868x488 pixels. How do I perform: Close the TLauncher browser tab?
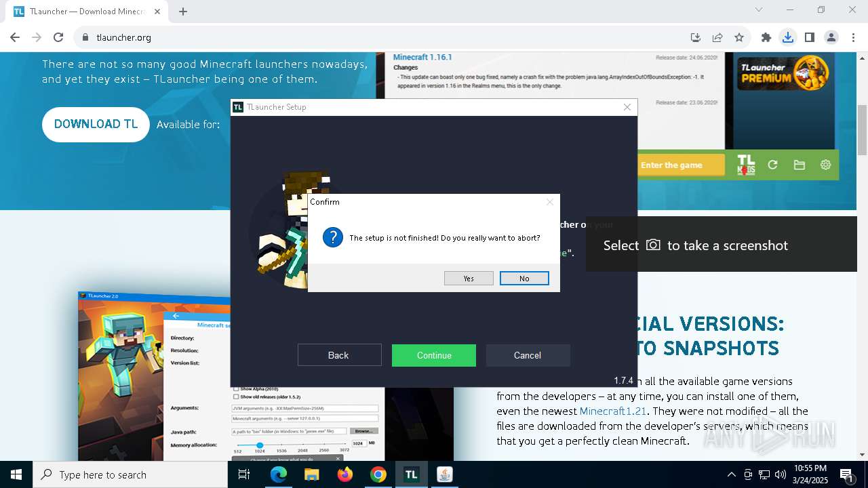[x=157, y=12]
